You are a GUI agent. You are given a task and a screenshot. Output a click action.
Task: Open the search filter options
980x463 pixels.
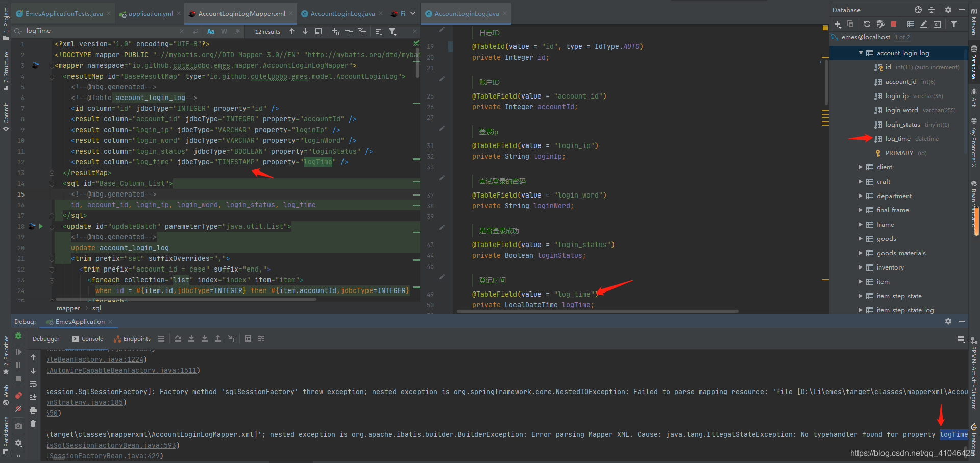tap(393, 31)
